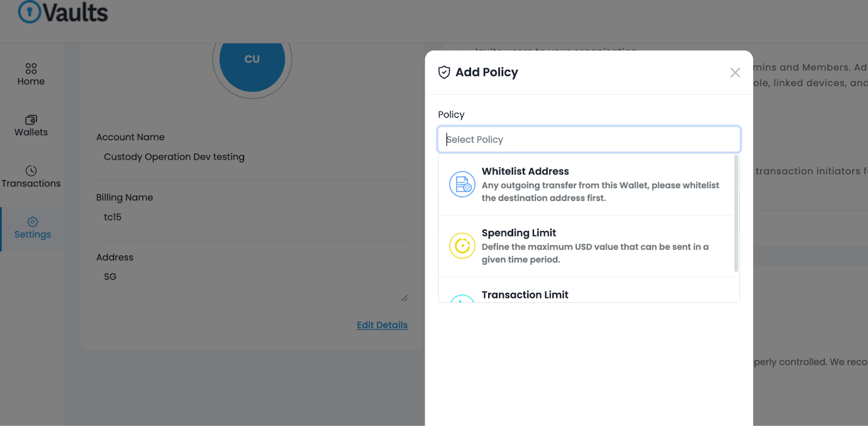Click the shield icon beside Add Policy
868x426 pixels.
pyautogui.click(x=444, y=72)
